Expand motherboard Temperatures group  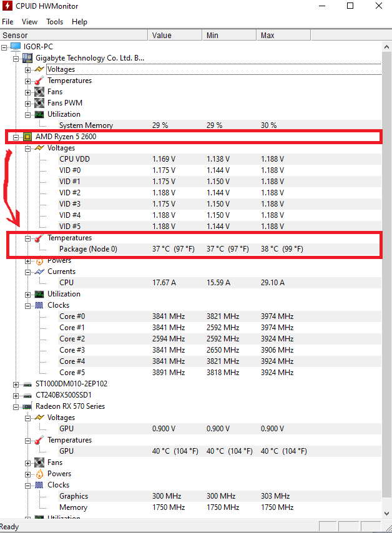(28, 81)
